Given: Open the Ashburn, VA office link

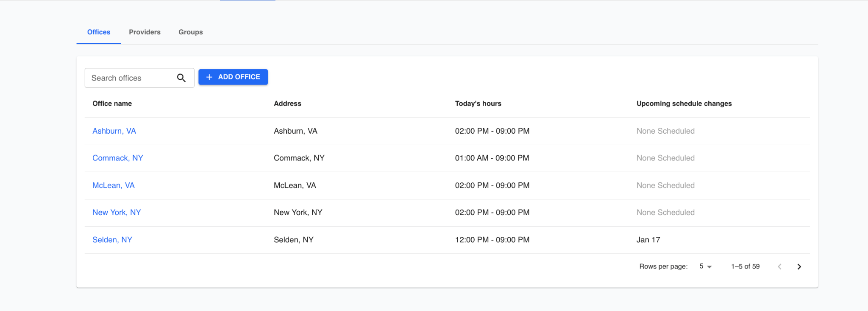Looking at the screenshot, I should (x=114, y=131).
